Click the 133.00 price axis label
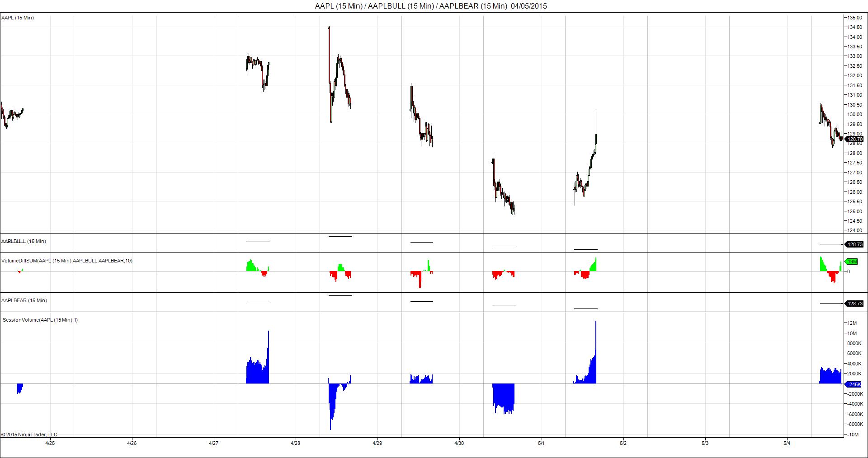 (854, 56)
